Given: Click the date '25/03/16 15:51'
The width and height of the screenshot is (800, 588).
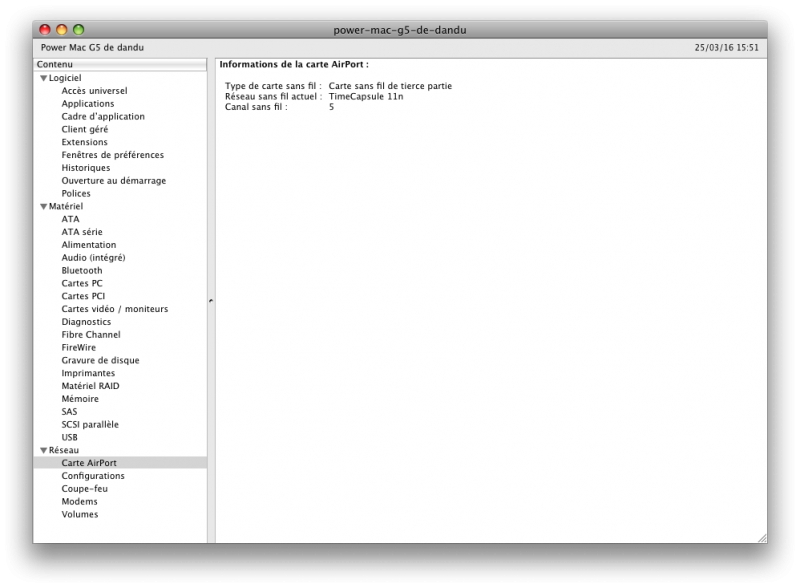Looking at the screenshot, I should click(727, 47).
